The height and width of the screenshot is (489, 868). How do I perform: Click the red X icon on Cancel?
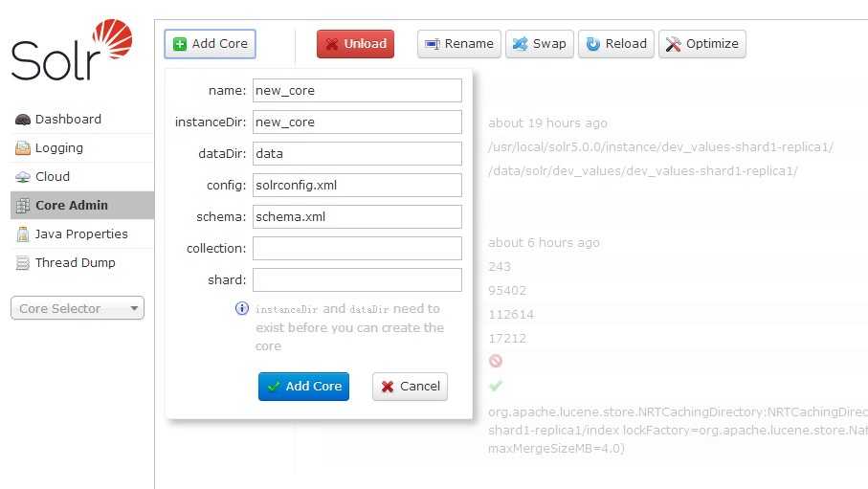[x=388, y=387]
